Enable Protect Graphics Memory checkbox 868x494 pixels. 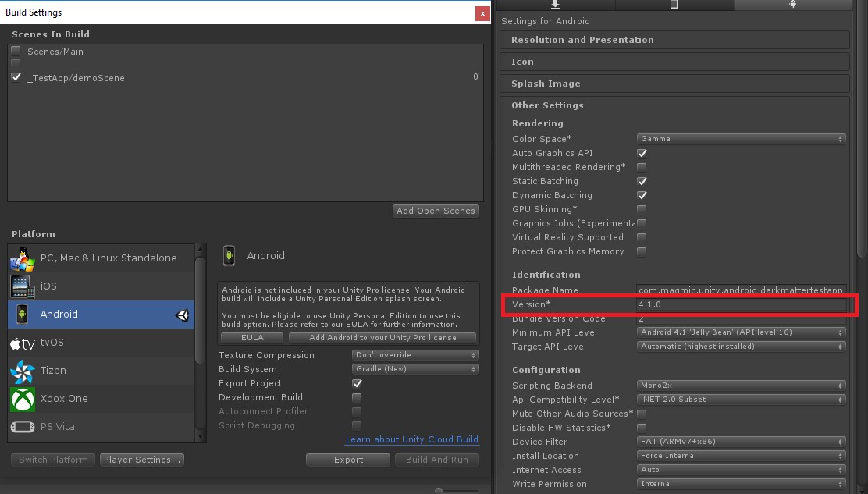pos(642,252)
